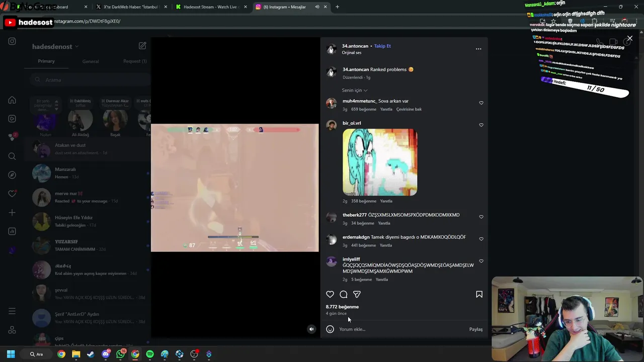
Task: Go to Home in Instagram sidebar
Action: [12, 100]
